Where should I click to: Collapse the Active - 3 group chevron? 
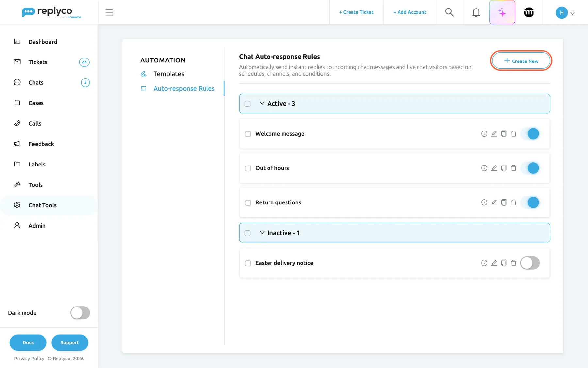pos(262,103)
